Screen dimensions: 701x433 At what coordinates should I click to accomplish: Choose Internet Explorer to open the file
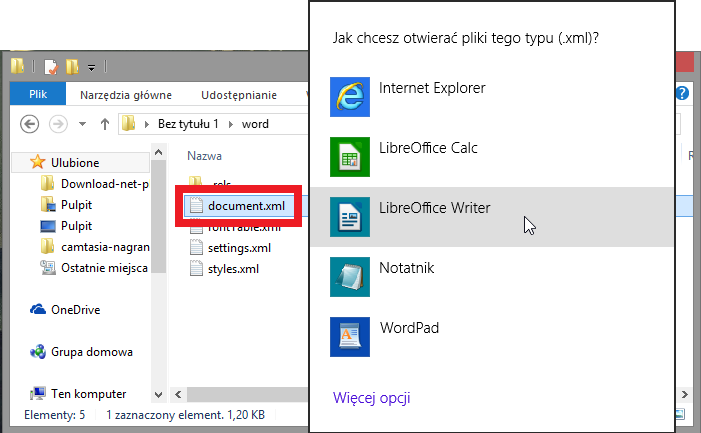click(x=492, y=97)
